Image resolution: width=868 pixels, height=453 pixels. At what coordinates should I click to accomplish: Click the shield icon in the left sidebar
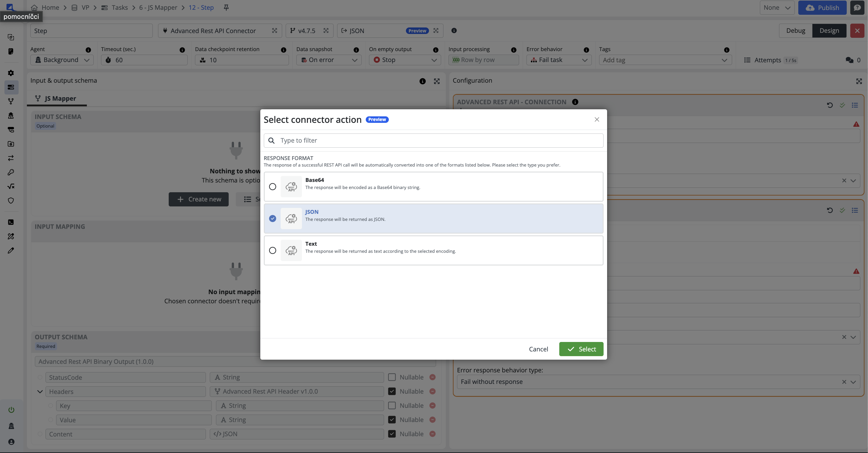[11, 201]
